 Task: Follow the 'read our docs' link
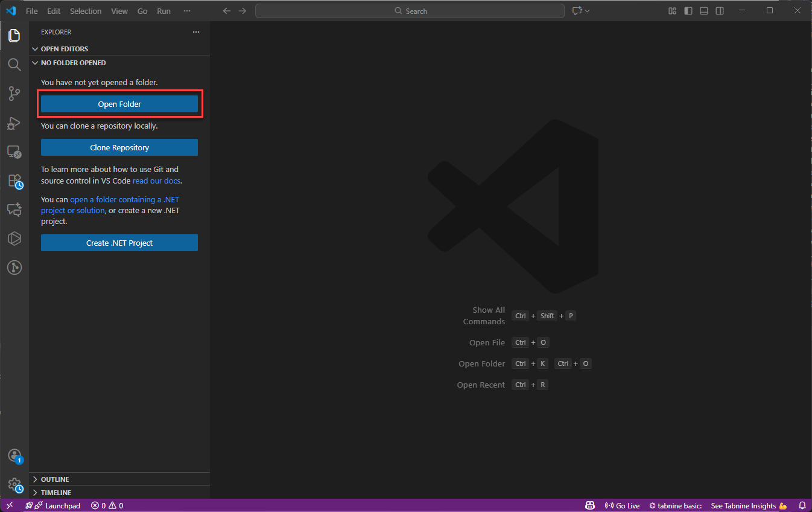(x=156, y=181)
